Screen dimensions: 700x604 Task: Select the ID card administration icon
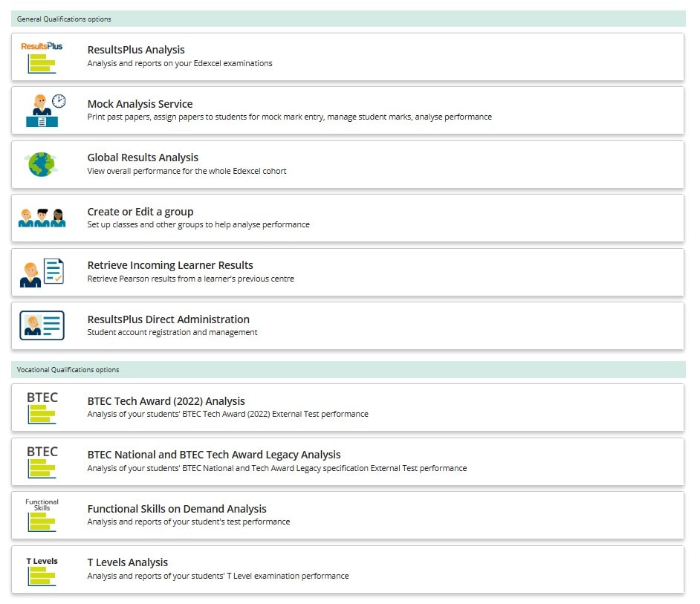tap(42, 325)
